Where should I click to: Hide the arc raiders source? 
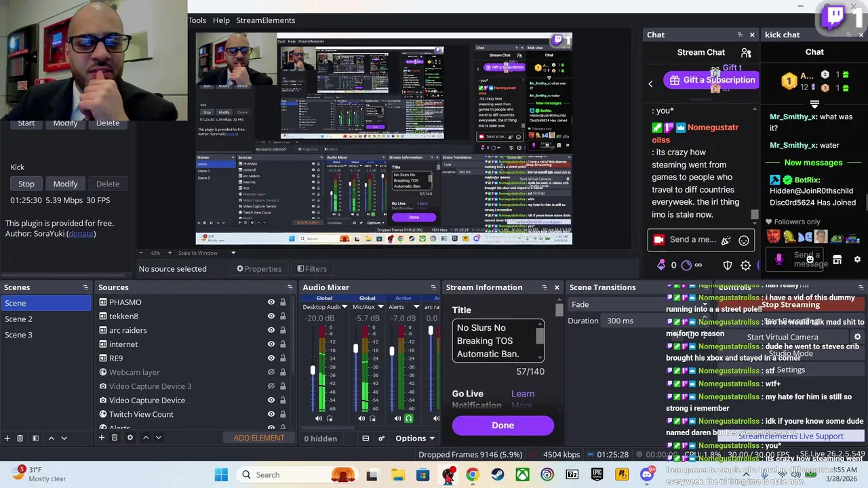tap(271, 330)
